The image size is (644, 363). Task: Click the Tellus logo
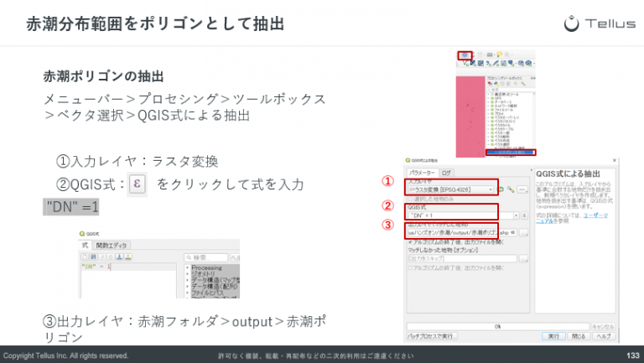point(600,23)
